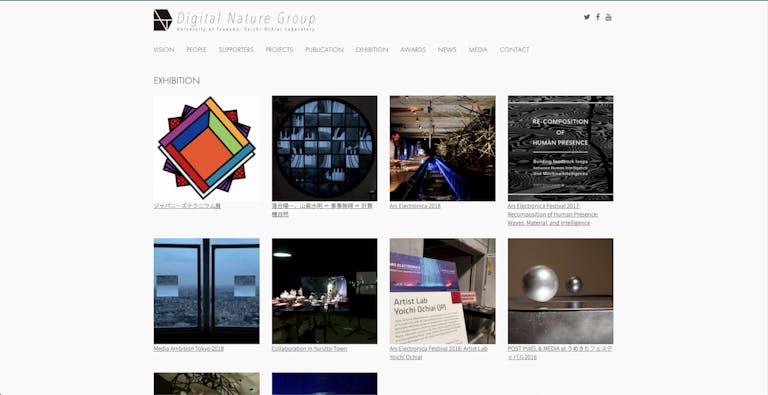Open the Facebook icon link
Image resolution: width=768 pixels, height=395 pixels.
pos(598,17)
